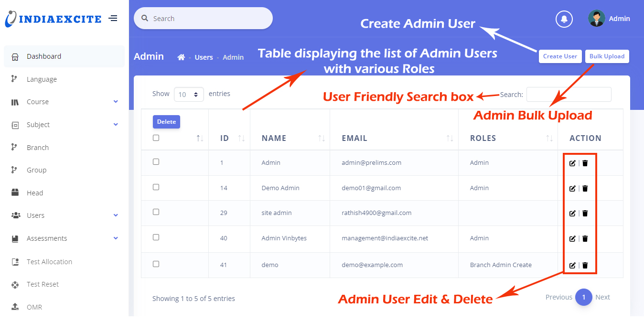The width and height of the screenshot is (644, 322).
Task: Open the Show entries count dropdown
Action: (189, 95)
